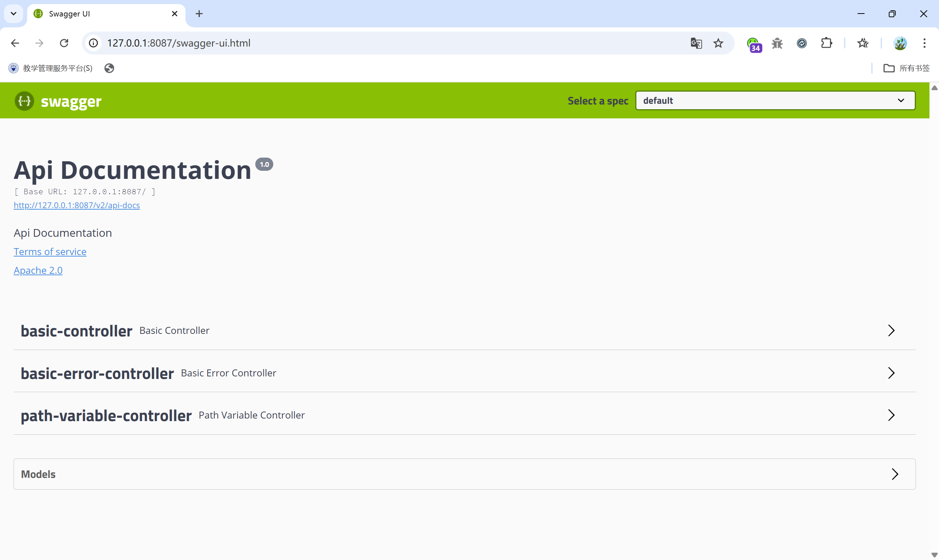The image size is (939, 560).
Task: Open the Chrome three-dot menu
Action: pos(924,43)
